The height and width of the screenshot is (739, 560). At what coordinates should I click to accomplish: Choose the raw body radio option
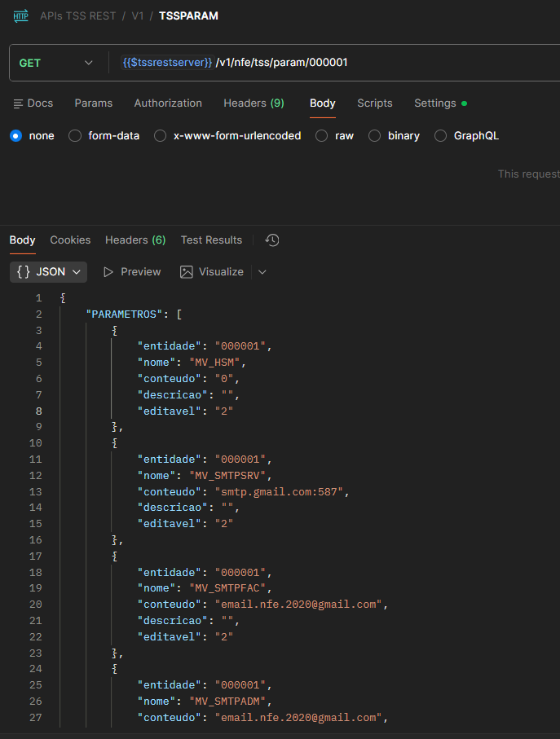tap(322, 136)
